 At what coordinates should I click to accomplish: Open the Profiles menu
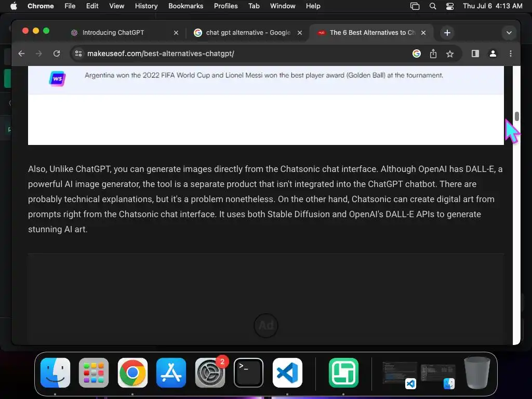(x=225, y=6)
